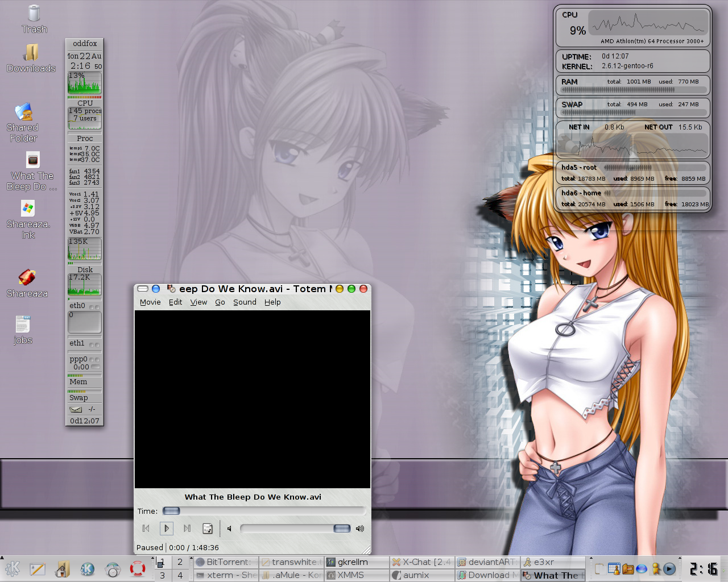This screenshot has width=728, height=582.
Task: Switch to the aumix taskbar entry
Action: [x=422, y=575]
